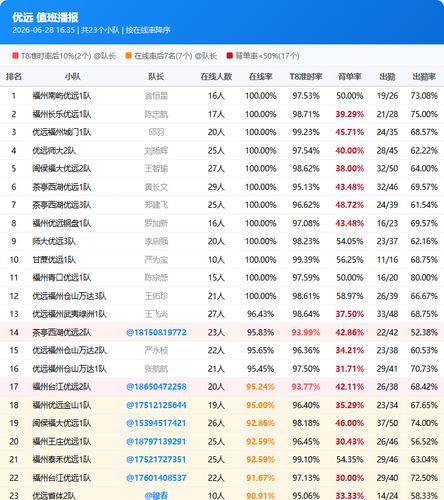
Task: Click the 19/26 attendance value
Action: coord(387,96)
